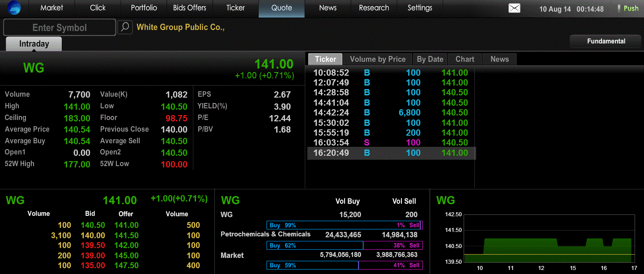
Task: Switch to the By Date tab
Action: (430, 59)
